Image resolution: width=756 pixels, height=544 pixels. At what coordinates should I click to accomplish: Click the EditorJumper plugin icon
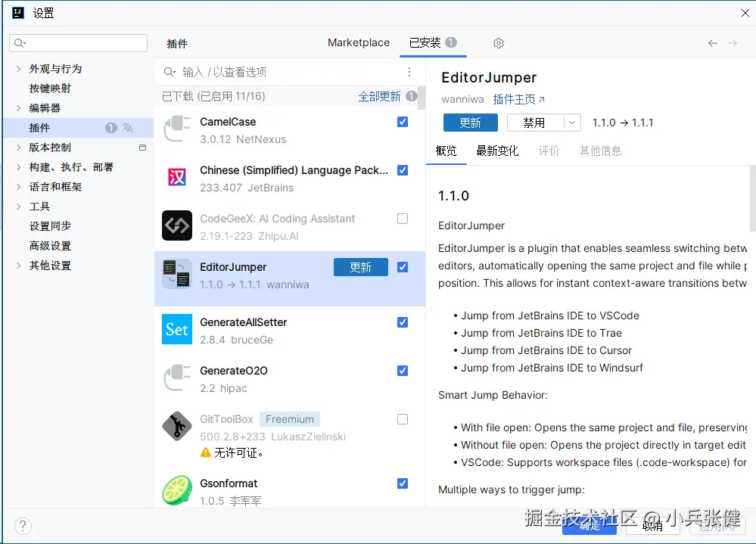pyautogui.click(x=177, y=274)
